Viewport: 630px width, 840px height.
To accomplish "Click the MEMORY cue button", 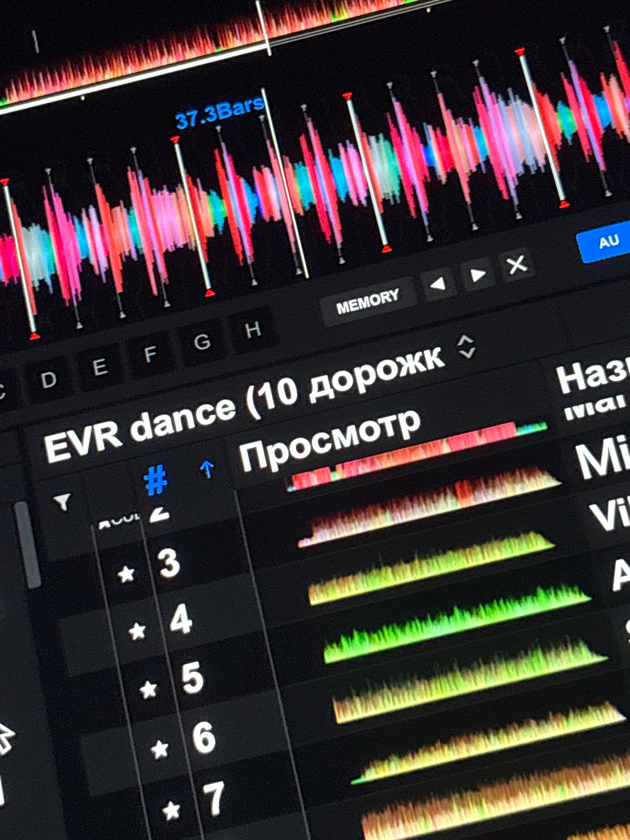I will tap(368, 302).
